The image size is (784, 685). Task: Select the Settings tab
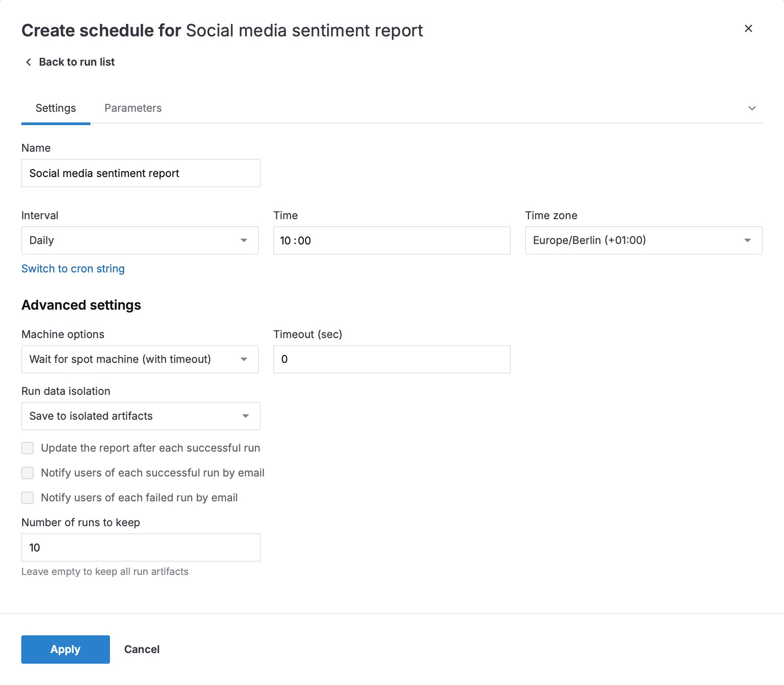55,108
